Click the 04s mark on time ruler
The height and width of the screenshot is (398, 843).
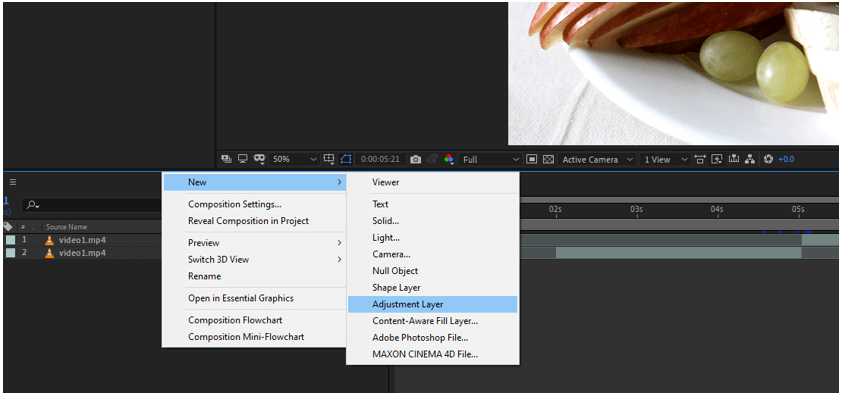[x=717, y=209]
